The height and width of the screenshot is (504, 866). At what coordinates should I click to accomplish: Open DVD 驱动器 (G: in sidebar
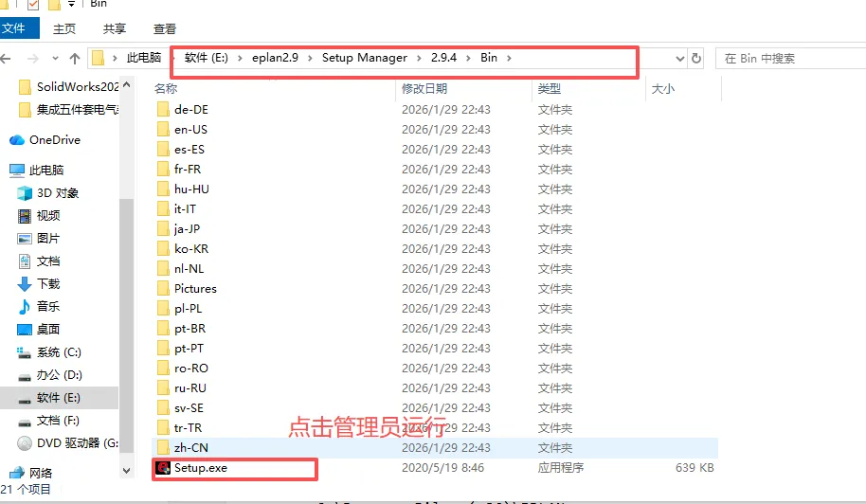67,442
